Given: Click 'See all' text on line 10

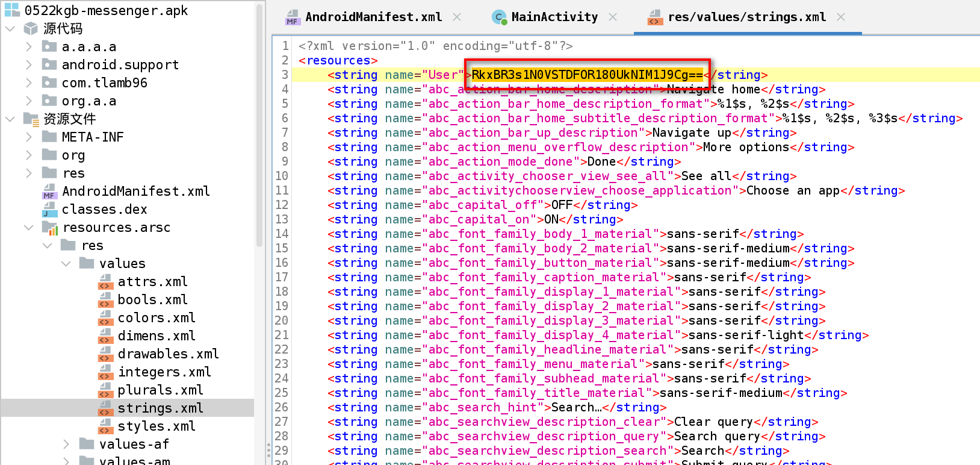Looking at the screenshot, I should 706,176.
